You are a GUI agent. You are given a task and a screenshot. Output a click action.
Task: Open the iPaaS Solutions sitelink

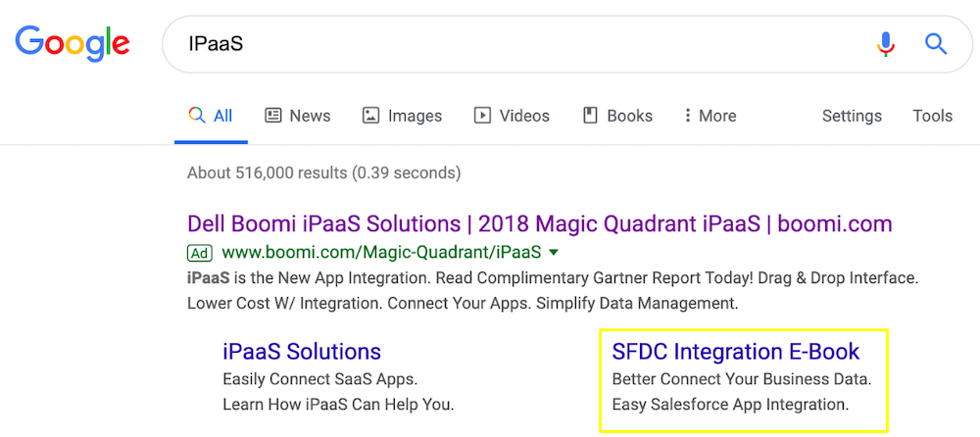[x=302, y=351]
